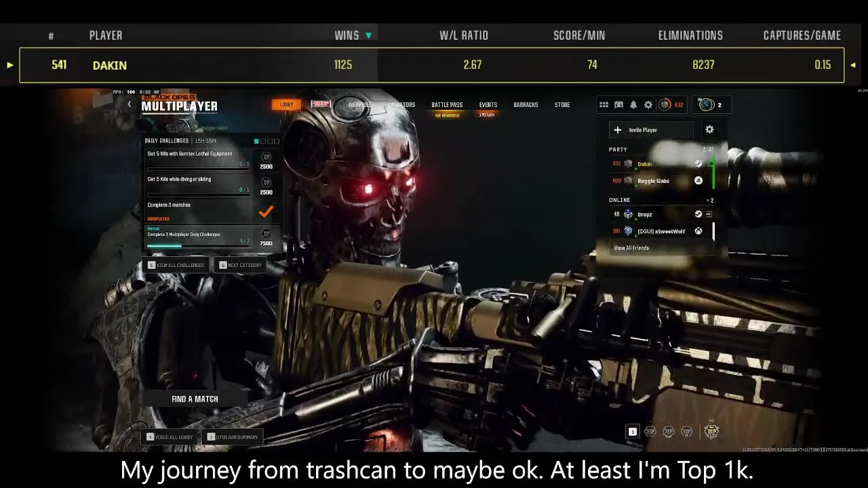The image size is (868, 488).
Task: Click DAKIN name in leaderboard row
Action: 110,65
